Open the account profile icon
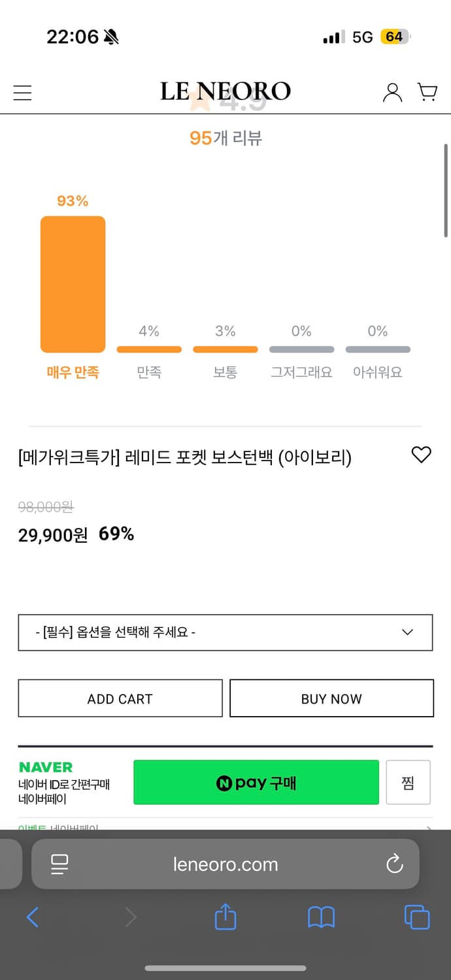Image resolution: width=451 pixels, height=980 pixels. pos(392,92)
